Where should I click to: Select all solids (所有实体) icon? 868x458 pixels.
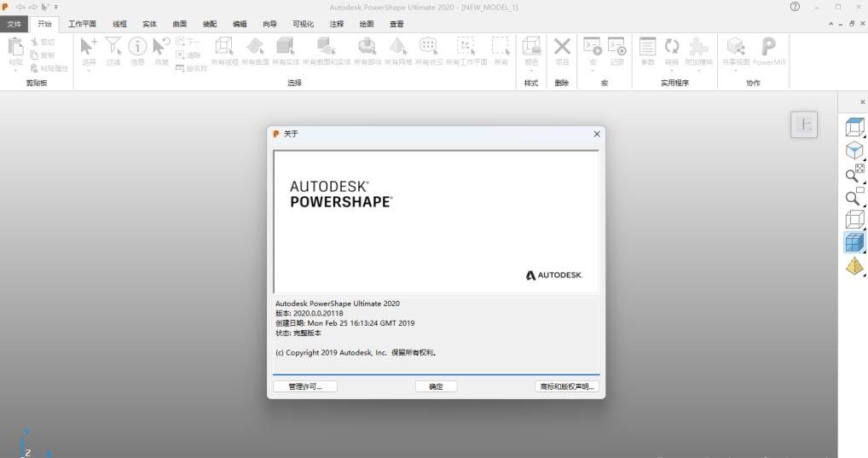286,47
